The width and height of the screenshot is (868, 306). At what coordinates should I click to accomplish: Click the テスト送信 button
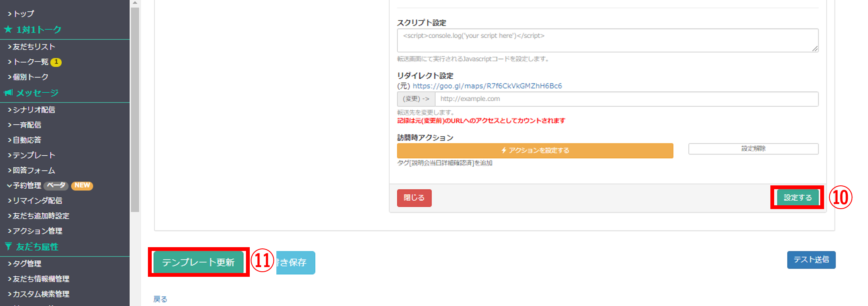pos(811,260)
